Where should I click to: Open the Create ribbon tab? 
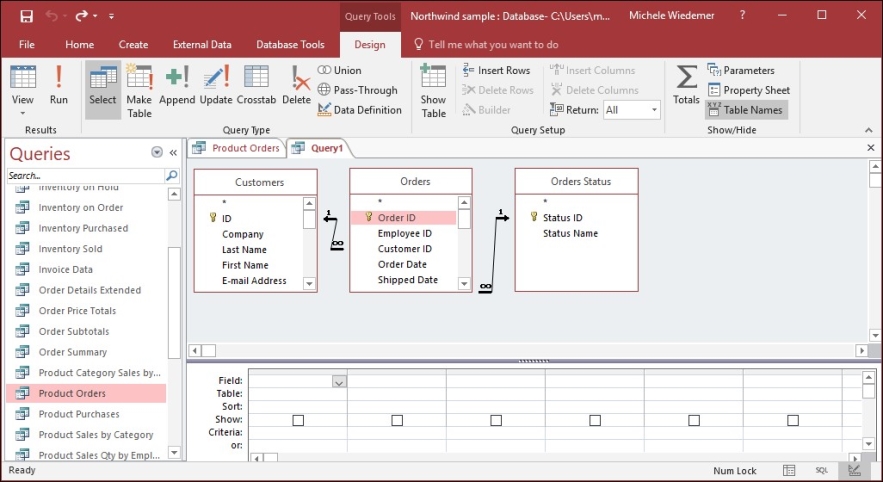[133, 44]
